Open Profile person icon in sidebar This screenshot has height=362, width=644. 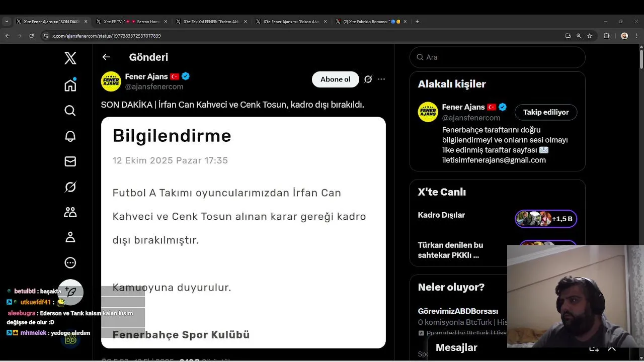[70, 237]
